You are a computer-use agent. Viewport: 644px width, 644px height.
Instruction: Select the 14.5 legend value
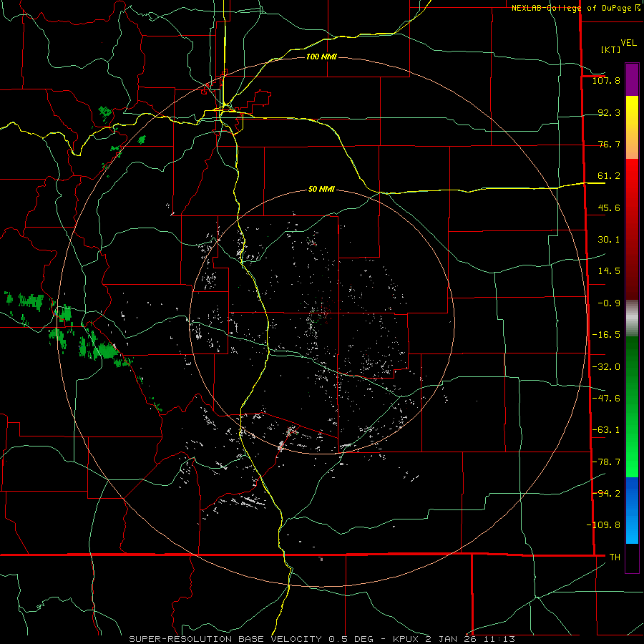609,271
